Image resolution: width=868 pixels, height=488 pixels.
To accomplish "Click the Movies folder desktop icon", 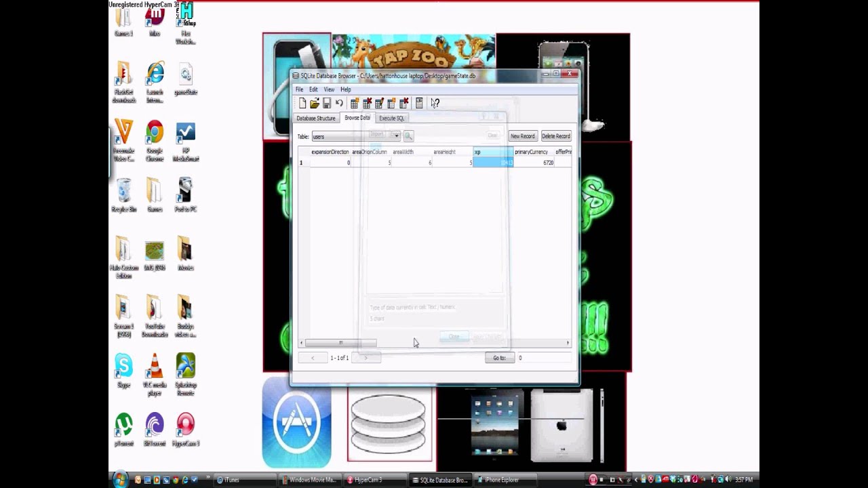I will coord(185,253).
